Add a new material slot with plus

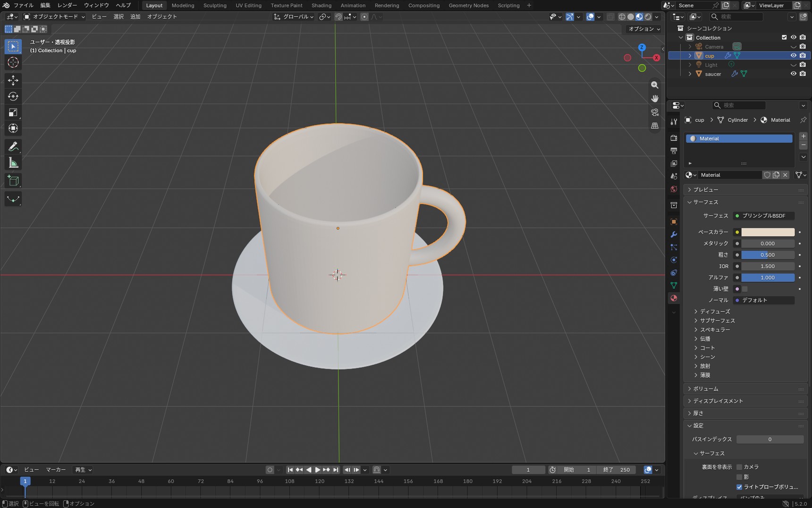click(803, 136)
